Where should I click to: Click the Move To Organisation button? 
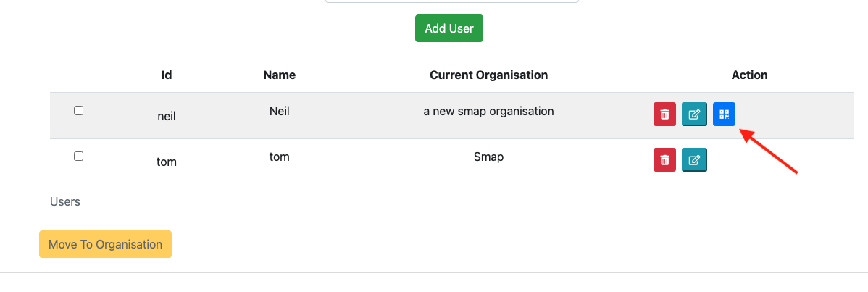pyautogui.click(x=105, y=244)
